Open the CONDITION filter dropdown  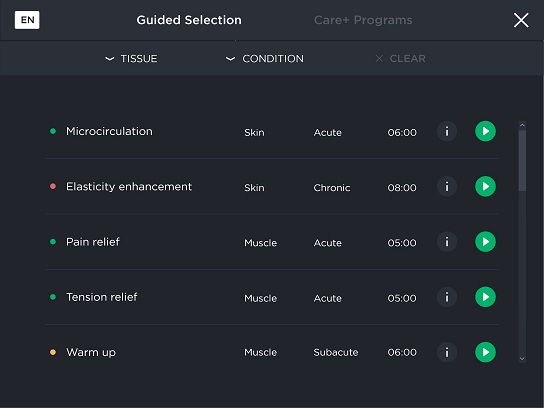265,59
